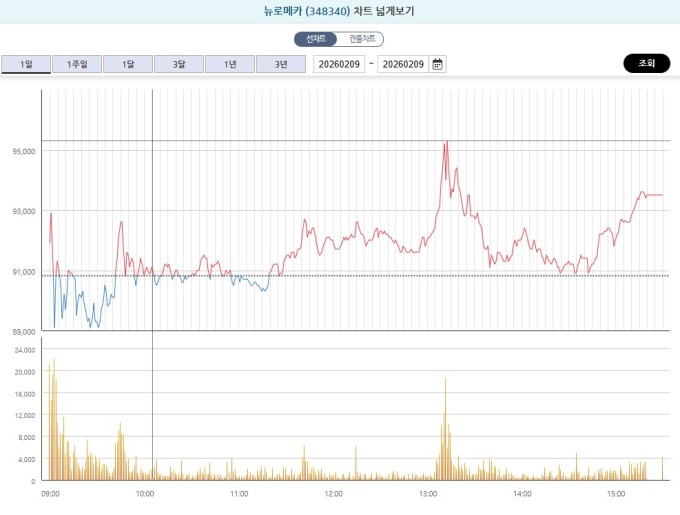Switch to the 1년 period tab
680x515 pixels.
(x=229, y=64)
